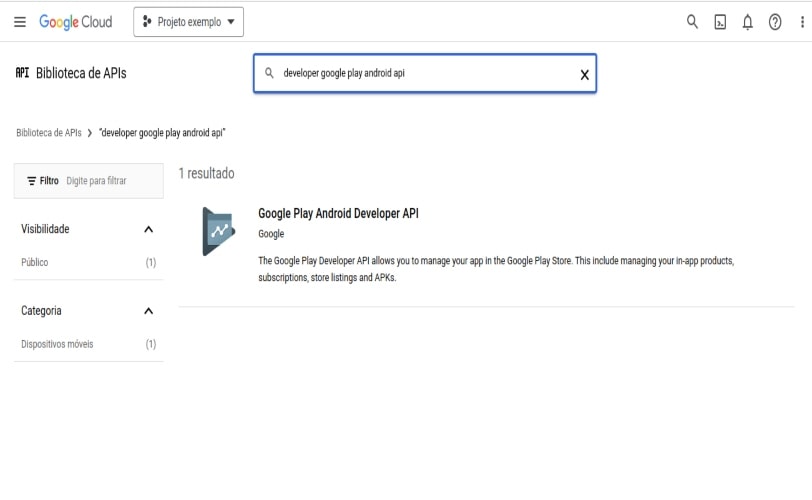Click the API description text
Image resolution: width=812 pixels, height=500 pixels.
[496, 269]
